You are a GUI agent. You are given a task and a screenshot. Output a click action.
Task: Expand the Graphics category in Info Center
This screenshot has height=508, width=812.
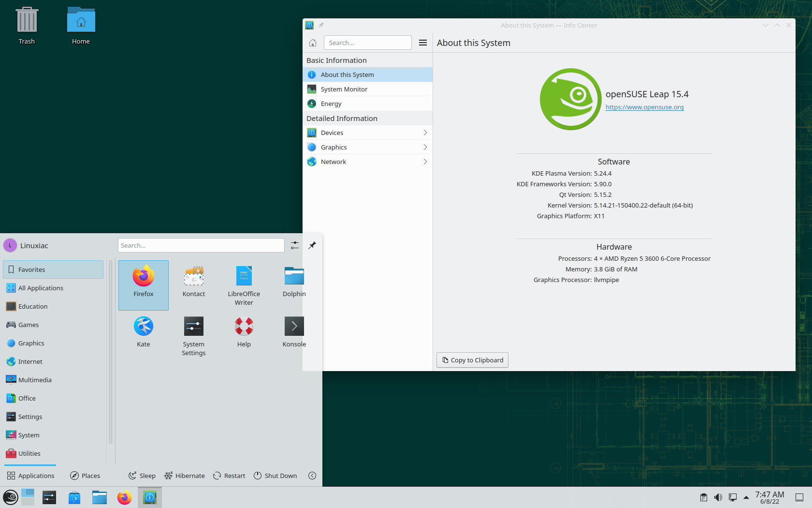click(367, 147)
